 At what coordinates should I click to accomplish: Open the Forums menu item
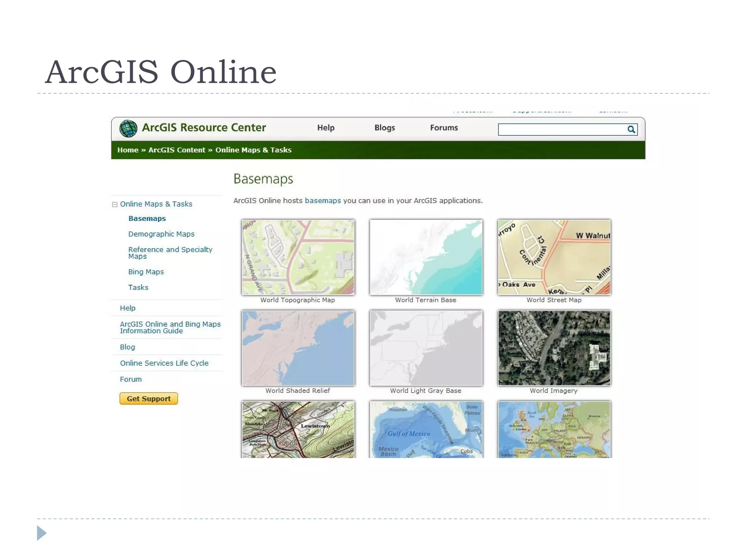444,128
